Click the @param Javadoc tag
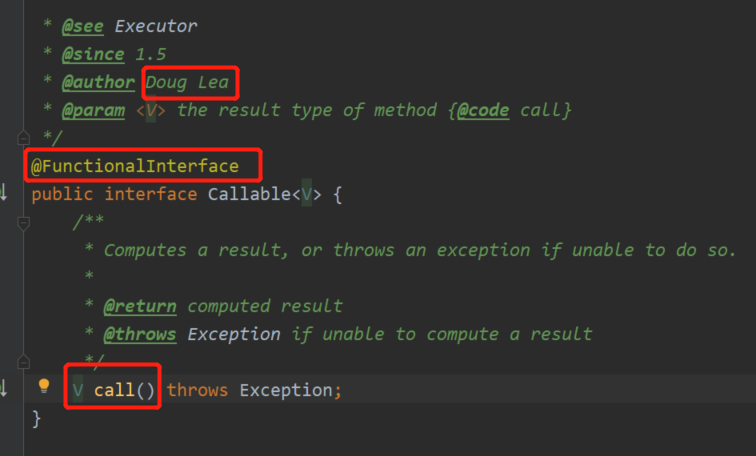The height and width of the screenshot is (456, 756). (x=93, y=110)
